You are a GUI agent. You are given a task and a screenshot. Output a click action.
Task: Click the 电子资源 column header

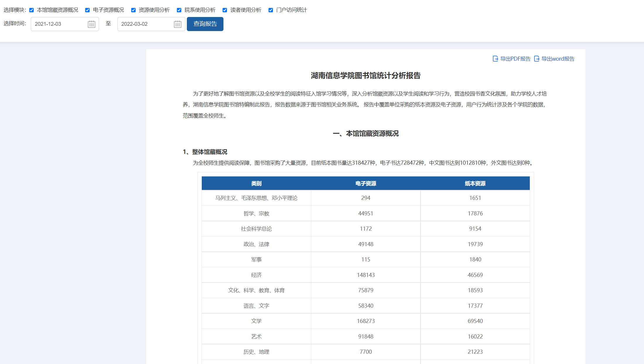(x=365, y=183)
